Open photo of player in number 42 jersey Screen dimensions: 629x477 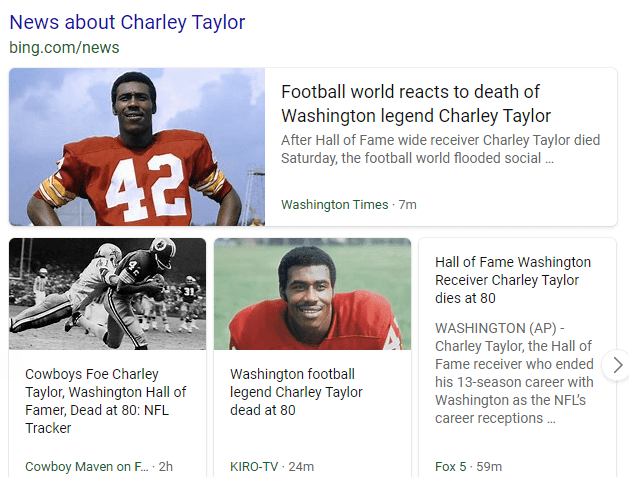click(137, 147)
